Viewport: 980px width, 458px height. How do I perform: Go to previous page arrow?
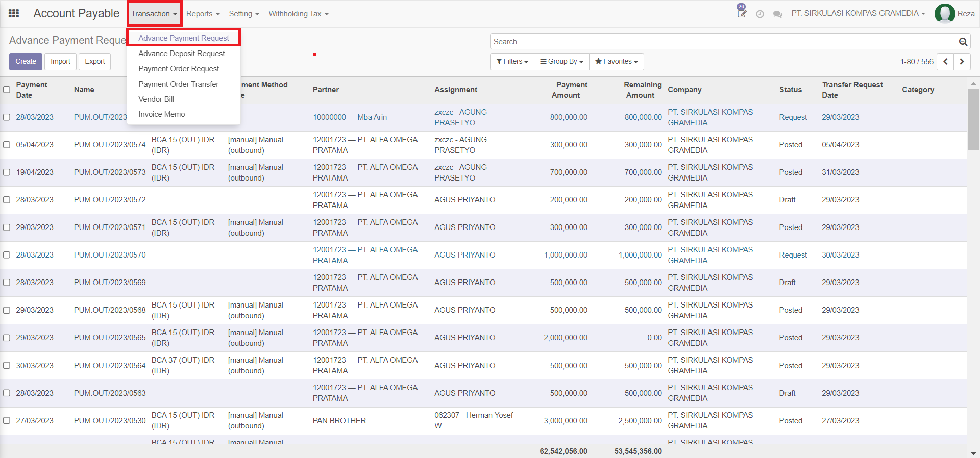click(x=945, y=62)
